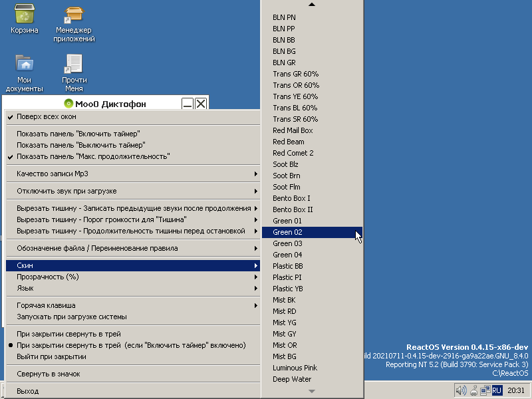532x399 pixels.
Task: Select свернуть в трей если таймер включено
Action: click(x=133, y=345)
